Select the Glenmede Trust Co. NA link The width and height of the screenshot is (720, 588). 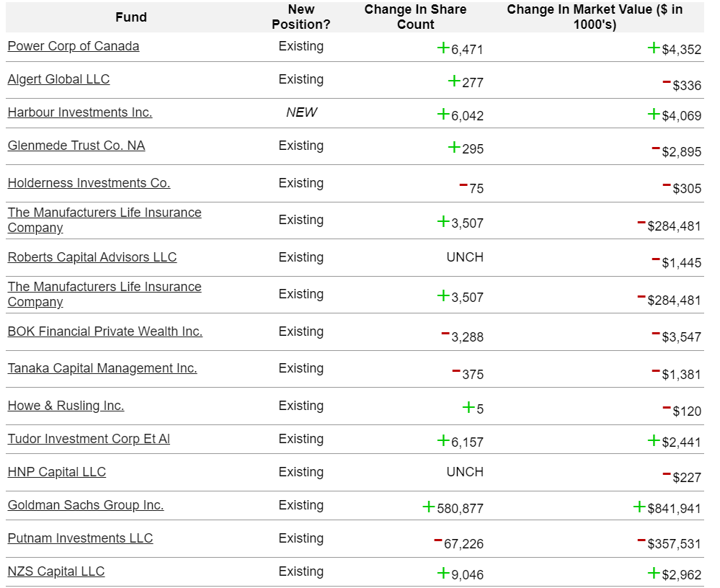click(76, 146)
